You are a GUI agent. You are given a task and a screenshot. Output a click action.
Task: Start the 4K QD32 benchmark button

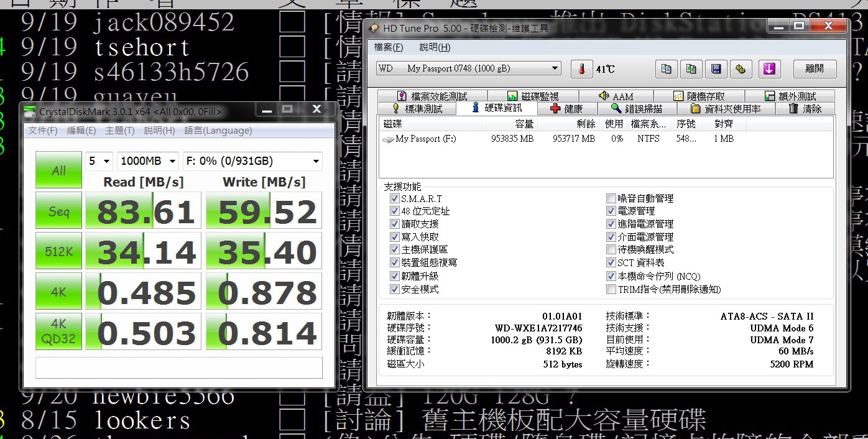tap(58, 331)
